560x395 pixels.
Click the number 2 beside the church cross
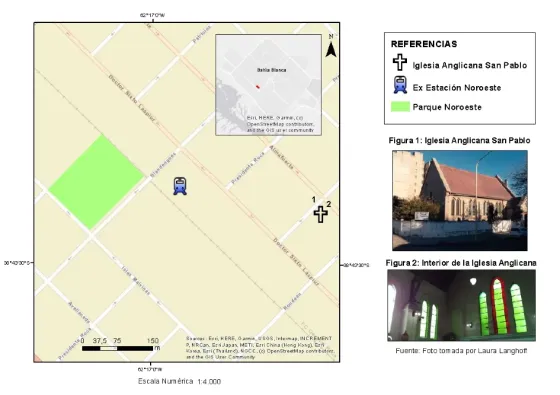click(329, 204)
